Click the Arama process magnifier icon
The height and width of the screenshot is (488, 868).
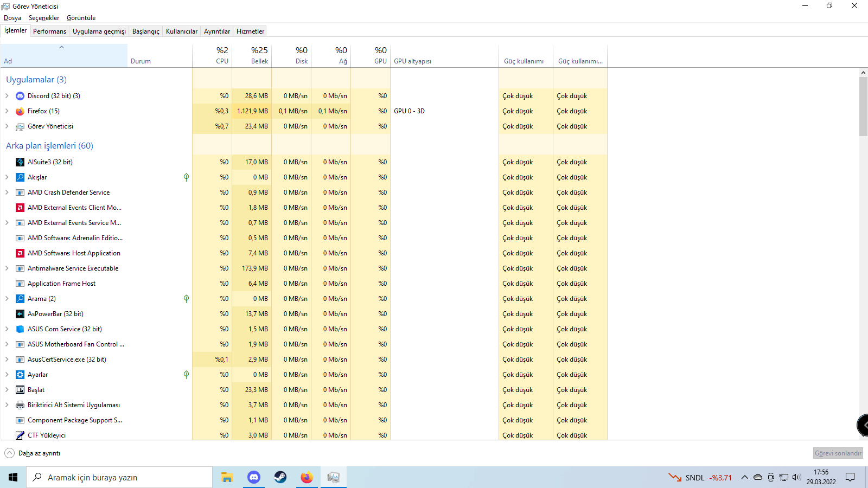20,299
